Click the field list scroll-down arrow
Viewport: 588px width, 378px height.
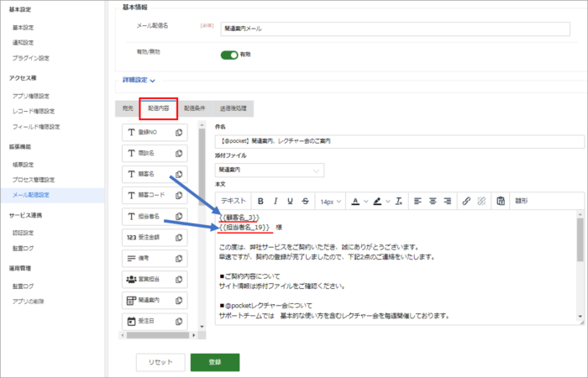pos(202,327)
